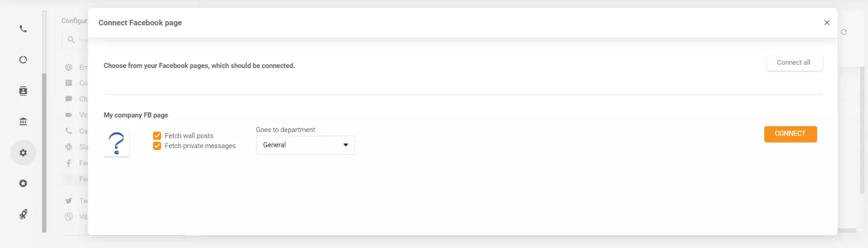
Task: Open the Contacts icon in left sidebar
Action: coord(23,91)
